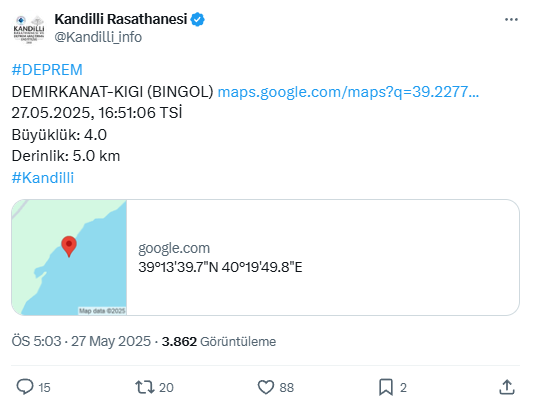Open the three-dot more options menu
Viewport: 533px width, 413px height.
click(x=511, y=20)
